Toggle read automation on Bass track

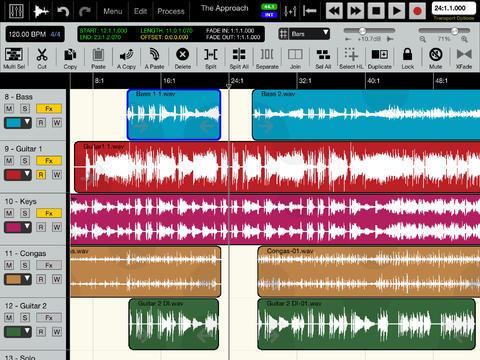(x=41, y=123)
